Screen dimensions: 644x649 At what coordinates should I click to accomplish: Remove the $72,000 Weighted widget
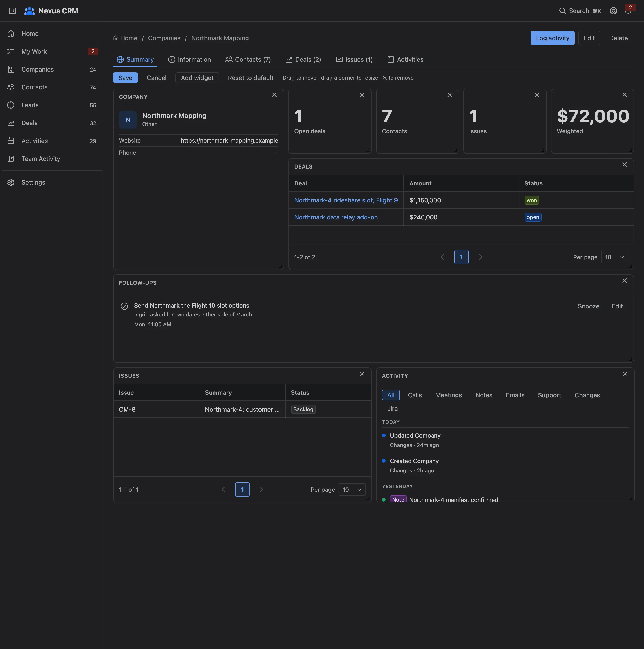[625, 95]
